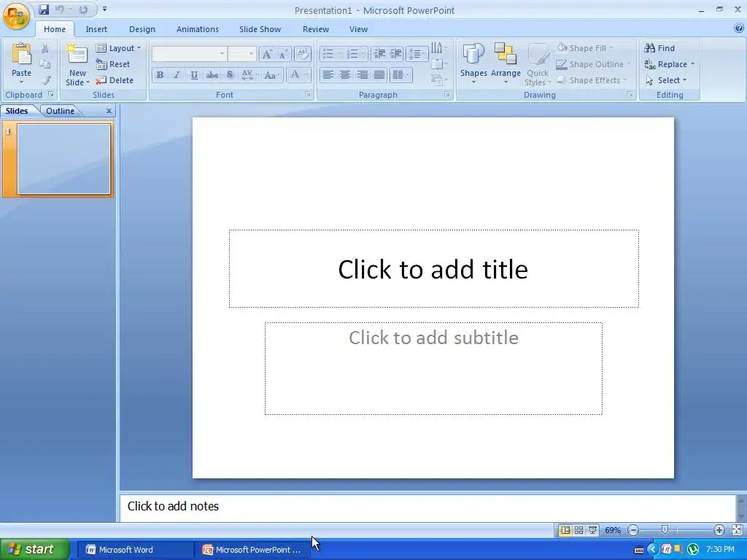Viewport: 747px width, 560px height.
Task: Click the 'Click to add title' placeholder
Action: click(433, 269)
